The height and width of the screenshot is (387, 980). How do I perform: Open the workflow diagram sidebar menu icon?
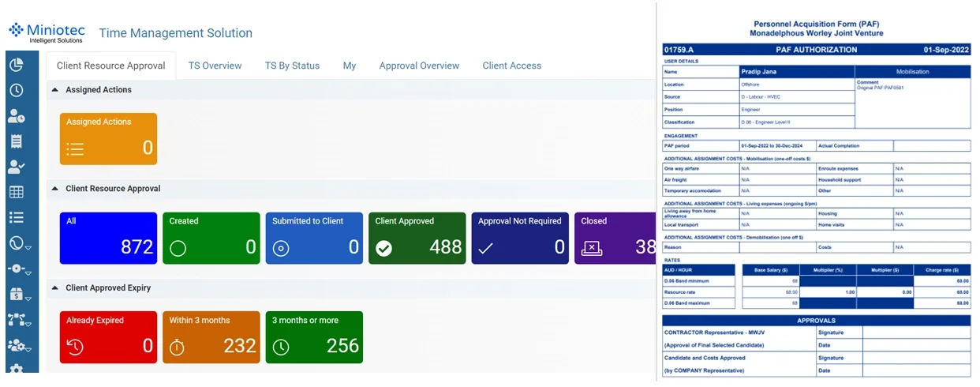click(x=19, y=320)
